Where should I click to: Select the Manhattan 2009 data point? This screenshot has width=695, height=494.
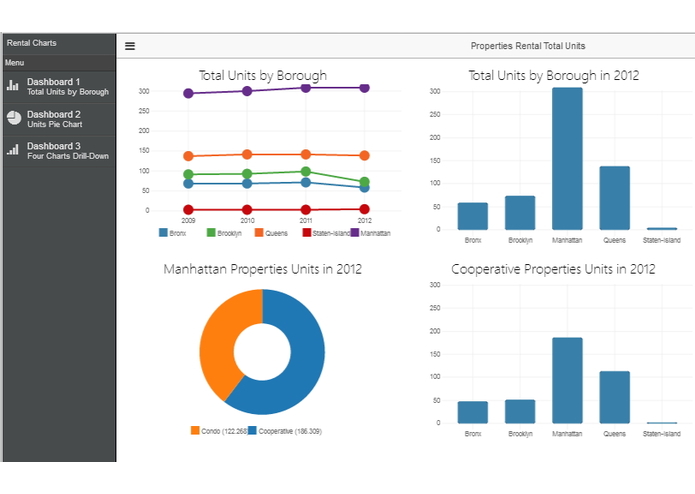188,93
